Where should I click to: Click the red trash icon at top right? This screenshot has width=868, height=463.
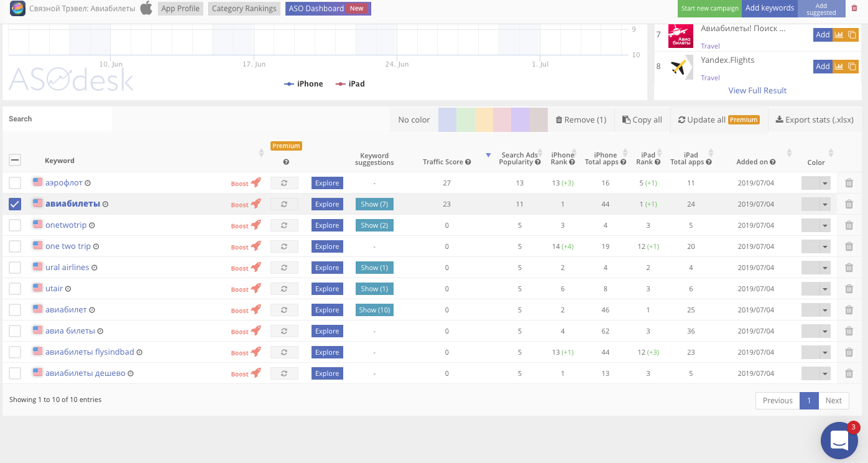[854, 8]
